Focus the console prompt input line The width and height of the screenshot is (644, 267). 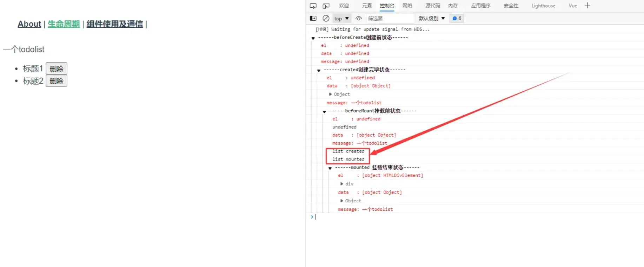[x=477, y=217]
